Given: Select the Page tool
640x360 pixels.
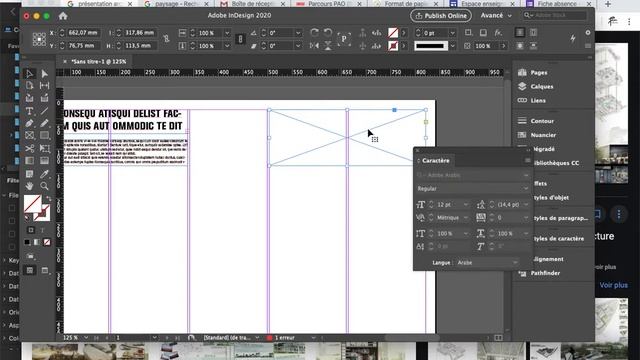Looking at the screenshot, I should coord(29,86).
